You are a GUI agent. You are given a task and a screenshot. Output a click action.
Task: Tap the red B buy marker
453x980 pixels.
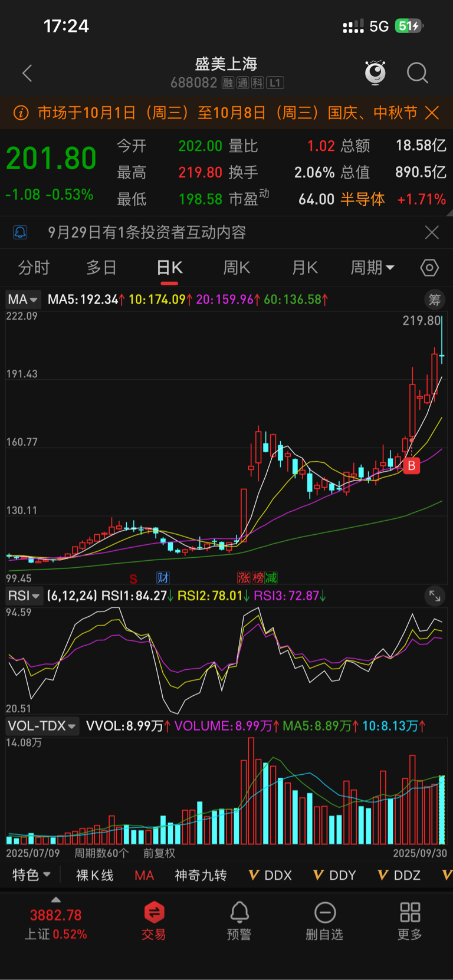(x=412, y=466)
